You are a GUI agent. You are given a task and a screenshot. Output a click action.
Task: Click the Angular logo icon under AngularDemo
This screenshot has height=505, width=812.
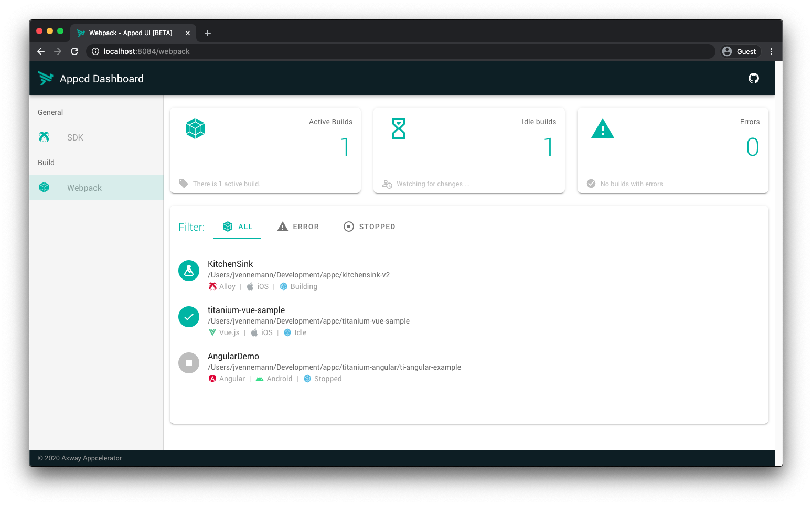pos(212,379)
